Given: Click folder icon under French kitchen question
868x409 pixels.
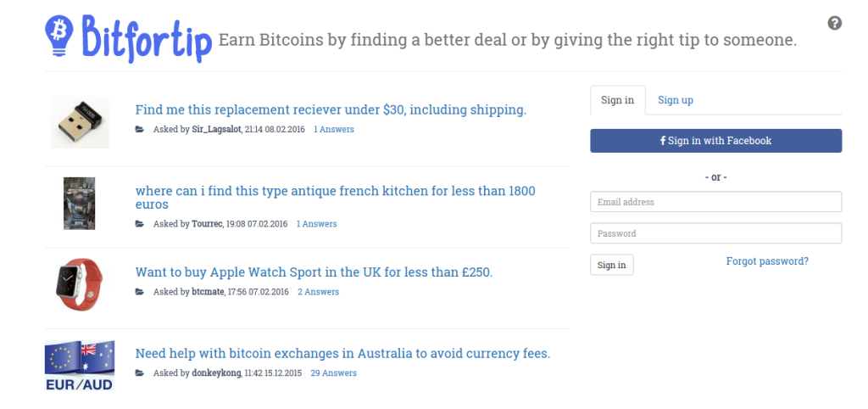Looking at the screenshot, I should click(140, 224).
